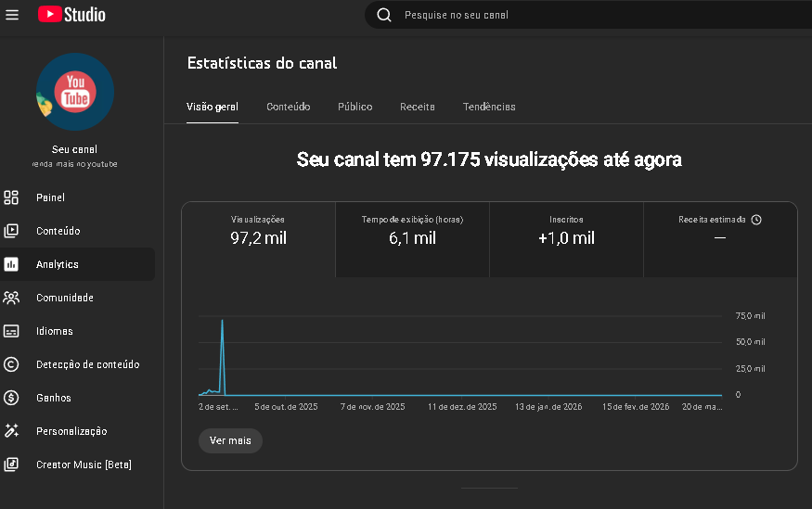Click the Idiomas subtitles icon
Image resolution: width=812 pixels, height=509 pixels.
(11, 331)
